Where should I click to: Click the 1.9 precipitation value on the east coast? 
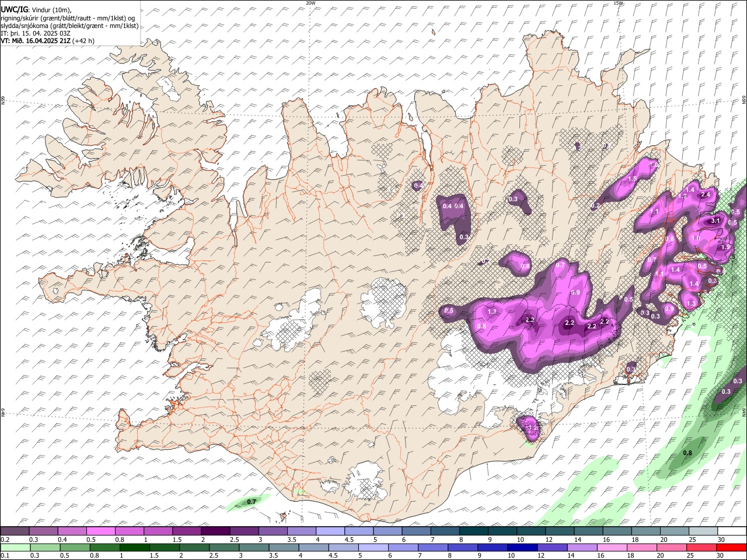tap(725, 247)
